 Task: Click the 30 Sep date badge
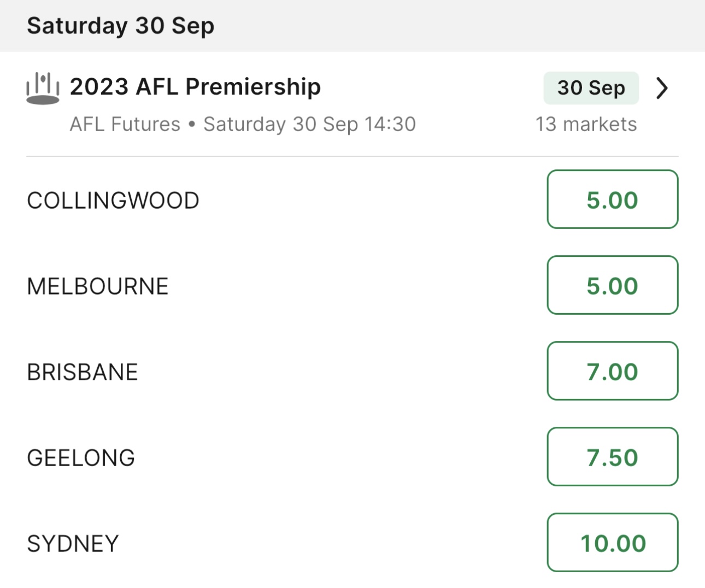591,88
